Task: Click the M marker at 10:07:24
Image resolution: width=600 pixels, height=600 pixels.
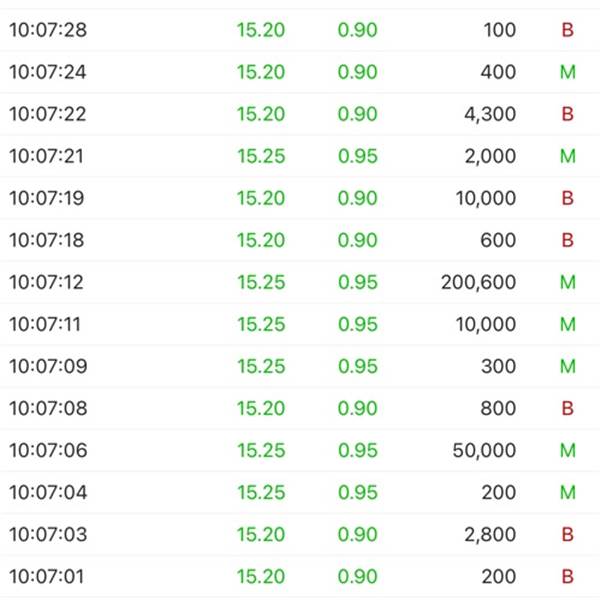Action: pos(567,72)
